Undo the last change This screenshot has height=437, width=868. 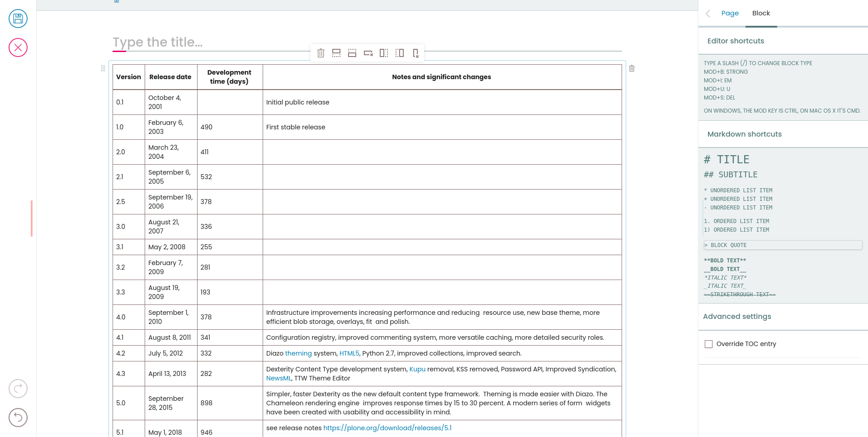click(18, 418)
